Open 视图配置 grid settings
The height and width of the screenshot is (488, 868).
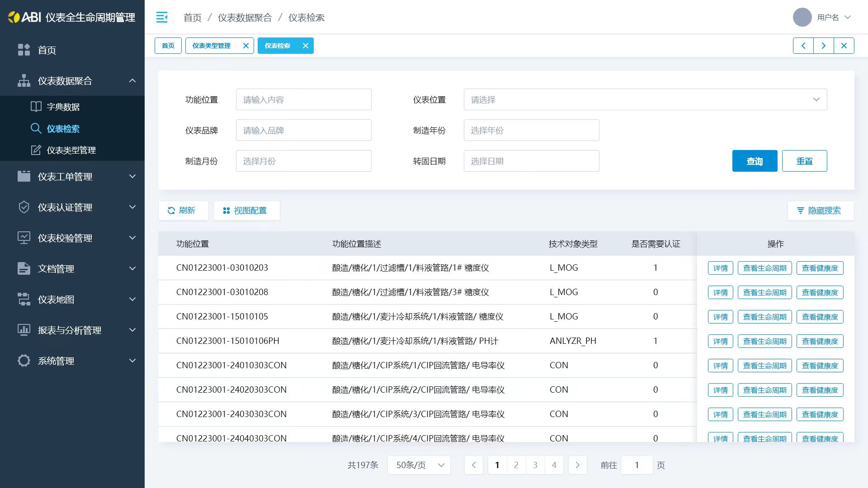pos(247,211)
